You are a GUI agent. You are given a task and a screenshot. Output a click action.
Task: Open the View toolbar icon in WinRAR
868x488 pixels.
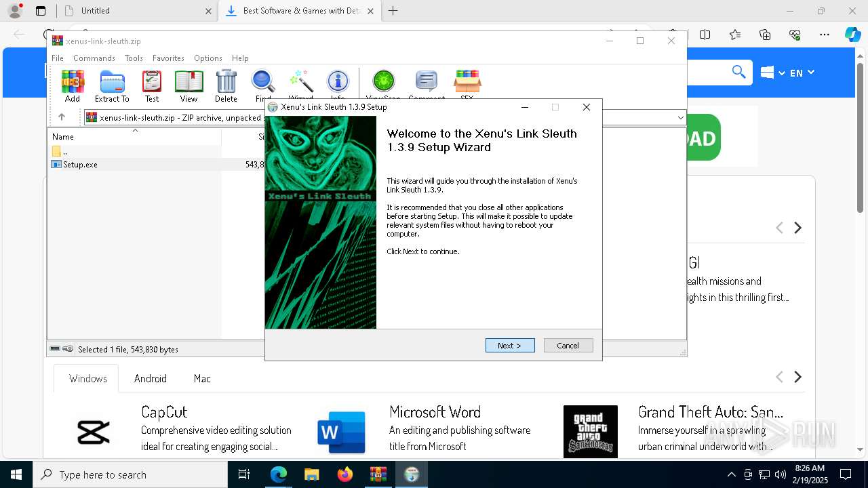(189, 86)
